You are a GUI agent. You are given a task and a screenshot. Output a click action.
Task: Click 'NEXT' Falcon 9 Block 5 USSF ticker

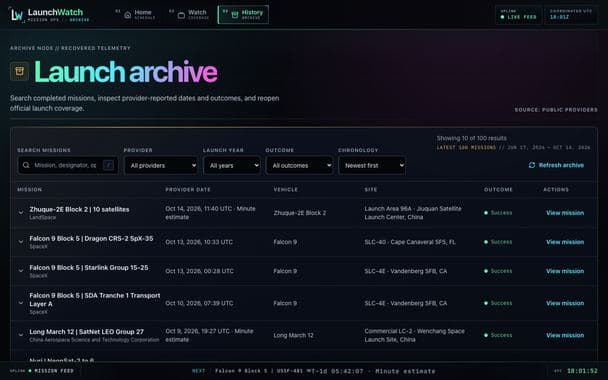click(x=313, y=371)
